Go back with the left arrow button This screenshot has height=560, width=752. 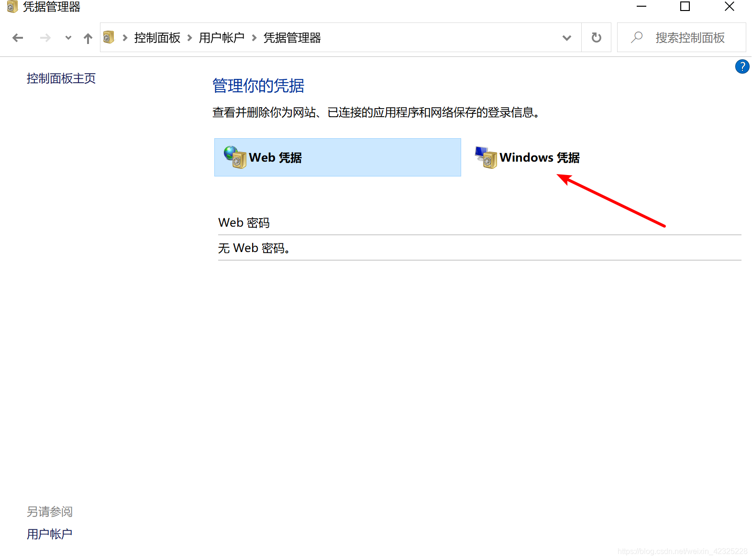(18, 38)
